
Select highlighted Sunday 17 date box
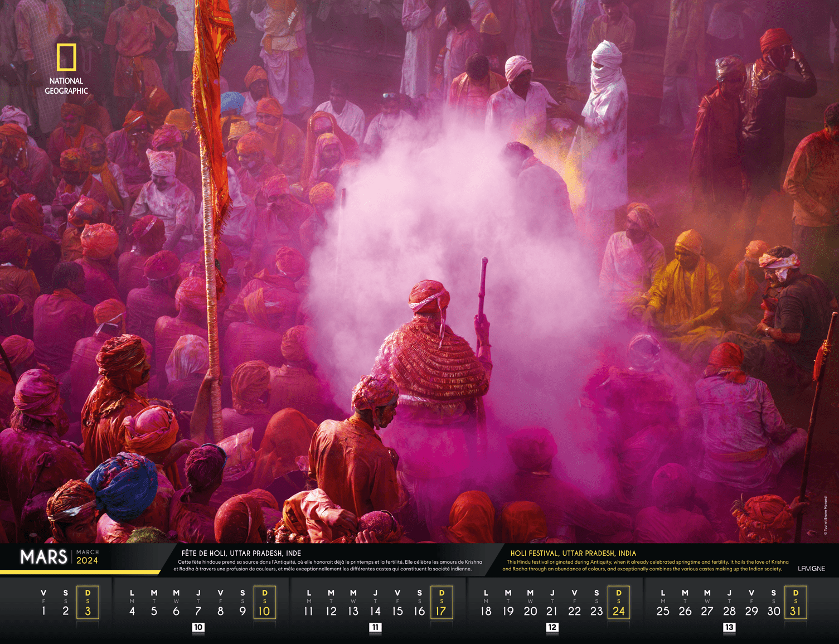441,603
